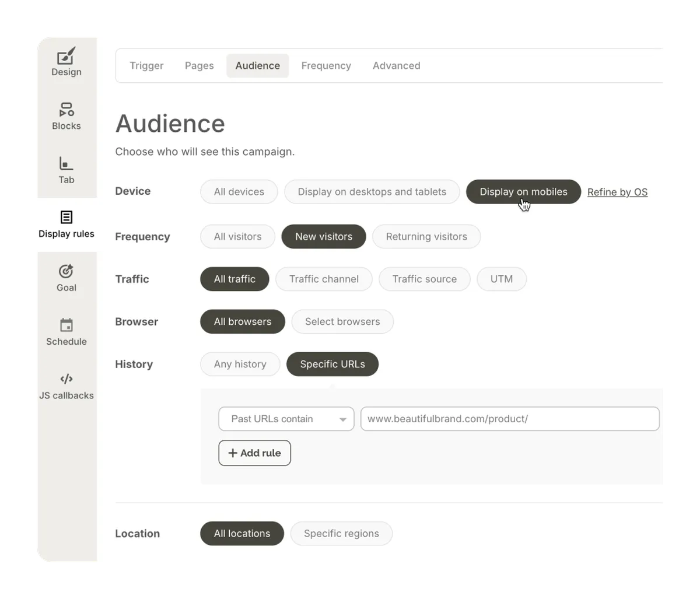The image size is (700, 599).
Task: Select the All browsers option
Action: (x=242, y=322)
